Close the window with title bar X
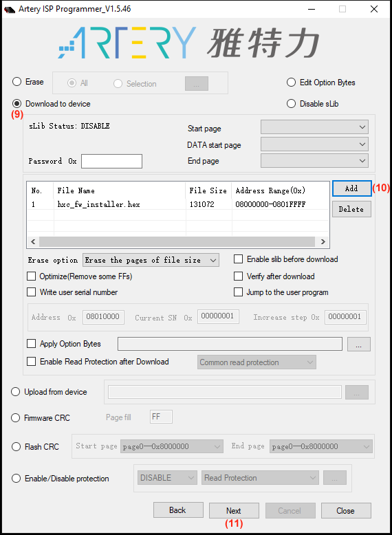 [x=374, y=9]
